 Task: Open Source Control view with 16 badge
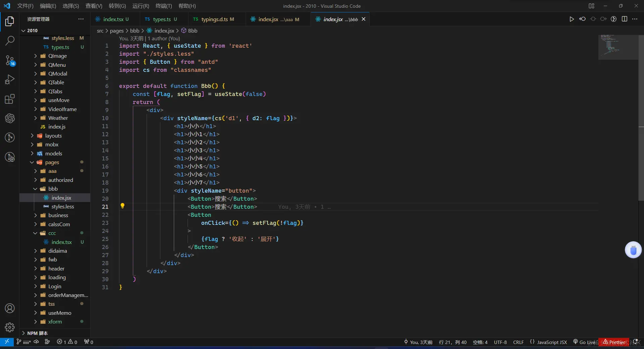(10, 60)
